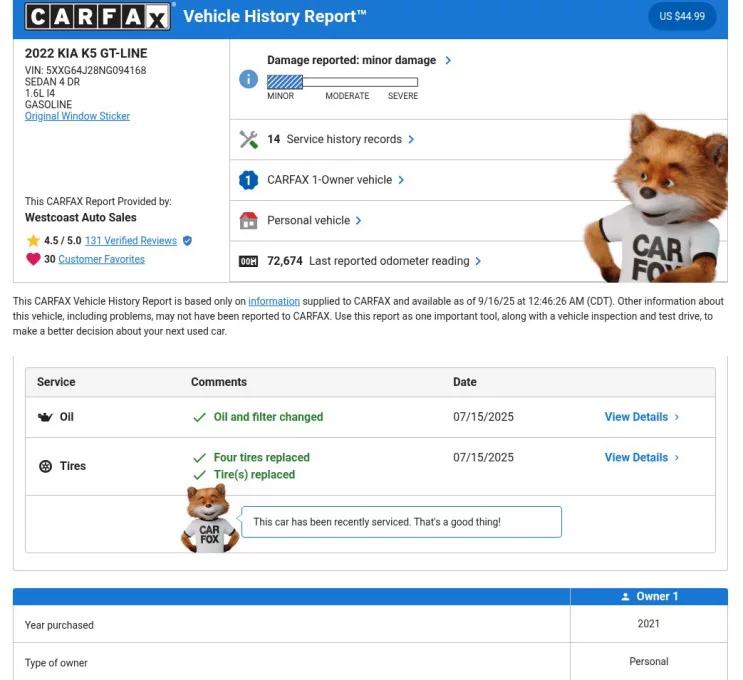This screenshot has height=680, width=743.
Task: Click the blue damage info icon
Action: coord(249,79)
